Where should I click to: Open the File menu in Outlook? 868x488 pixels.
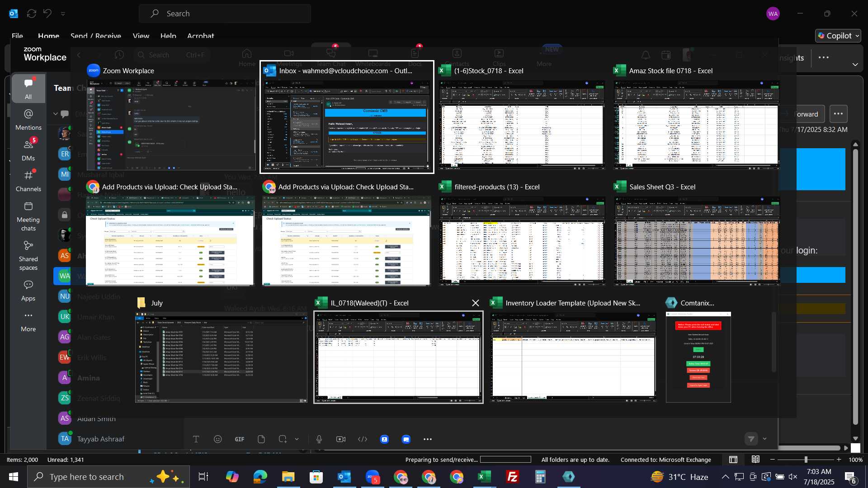pyautogui.click(x=17, y=36)
